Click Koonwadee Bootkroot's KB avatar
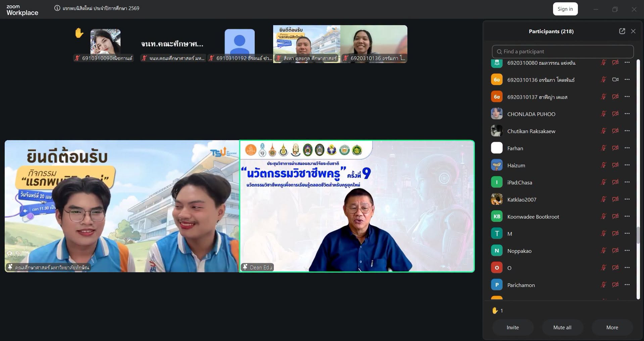This screenshot has height=341, width=644. (x=497, y=216)
